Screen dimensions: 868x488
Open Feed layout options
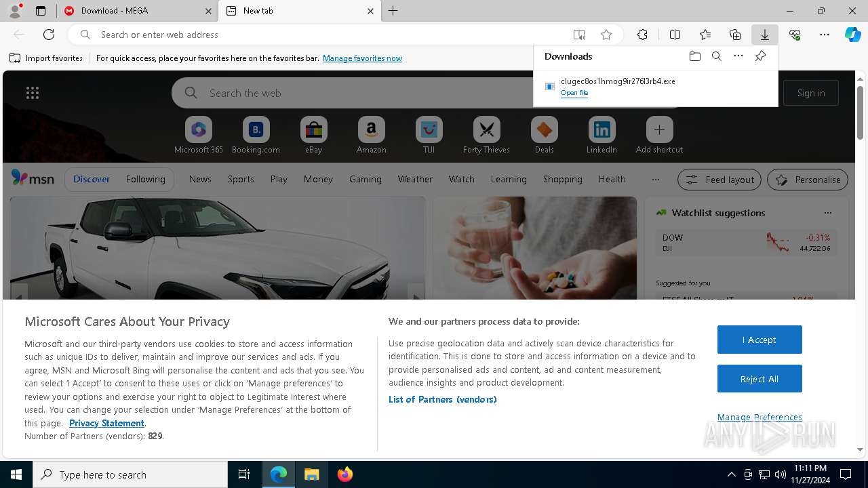(x=719, y=180)
